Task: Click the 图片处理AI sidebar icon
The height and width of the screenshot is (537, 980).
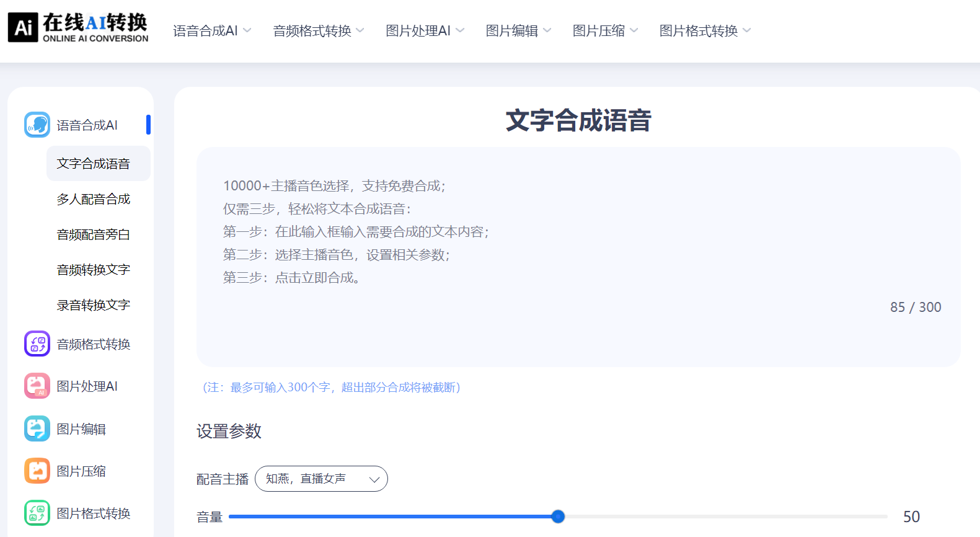Action: pyautogui.click(x=37, y=386)
